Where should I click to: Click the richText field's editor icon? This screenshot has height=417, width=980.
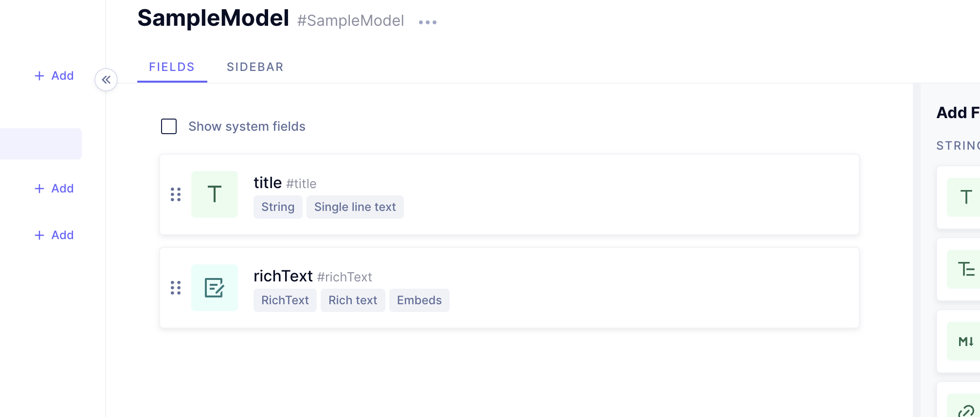point(215,287)
